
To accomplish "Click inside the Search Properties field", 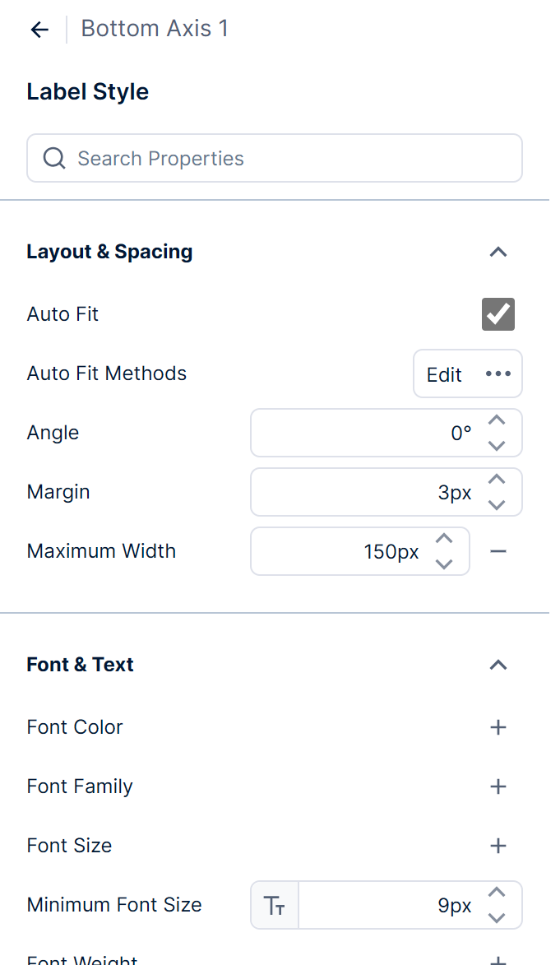I will tap(206, 158).
